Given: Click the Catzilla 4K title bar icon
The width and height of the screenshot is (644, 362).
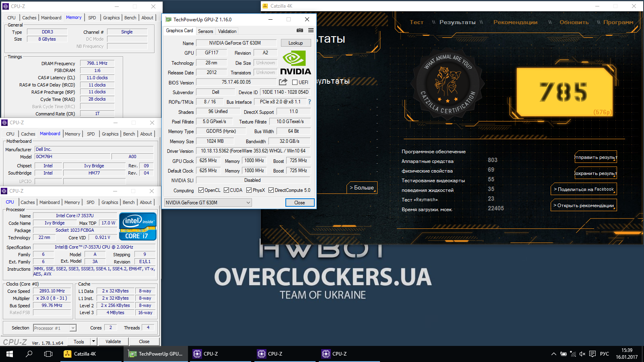Looking at the screenshot, I should (265, 6).
